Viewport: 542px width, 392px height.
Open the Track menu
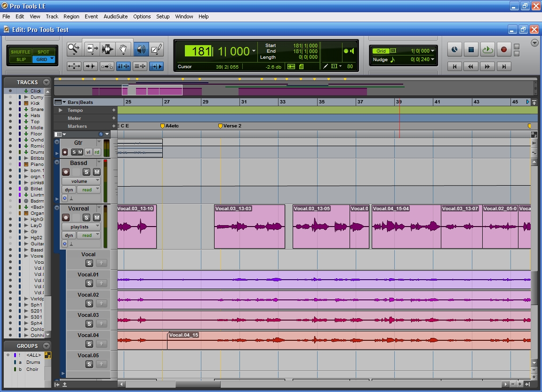coord(52,16)
